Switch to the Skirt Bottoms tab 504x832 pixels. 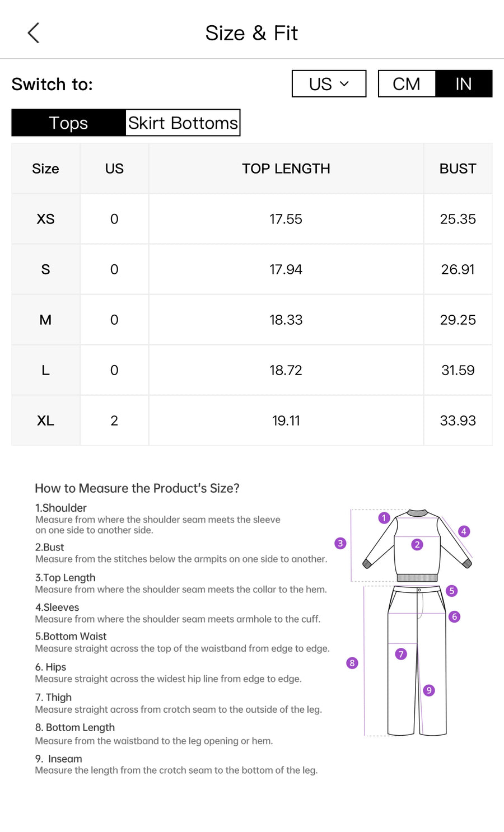183,123
